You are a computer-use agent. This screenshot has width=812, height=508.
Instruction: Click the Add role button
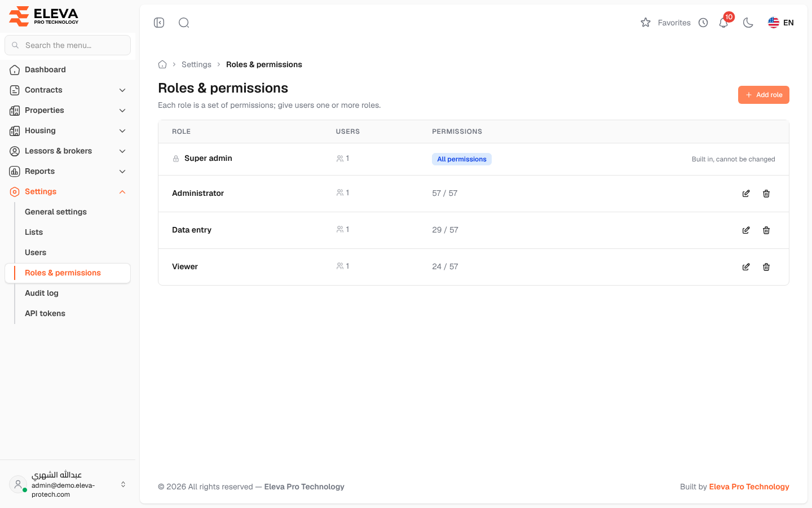tap(764, 95)
